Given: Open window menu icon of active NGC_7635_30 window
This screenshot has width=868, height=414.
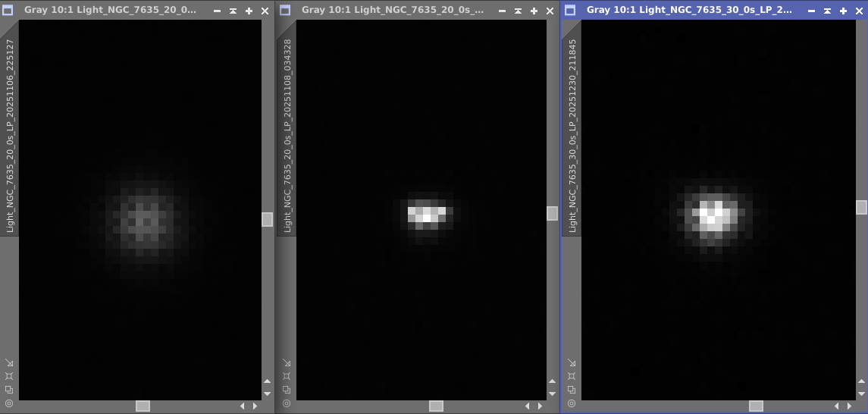Looking at the screenshot, I should pyautogui.click(x=569, y=10).
